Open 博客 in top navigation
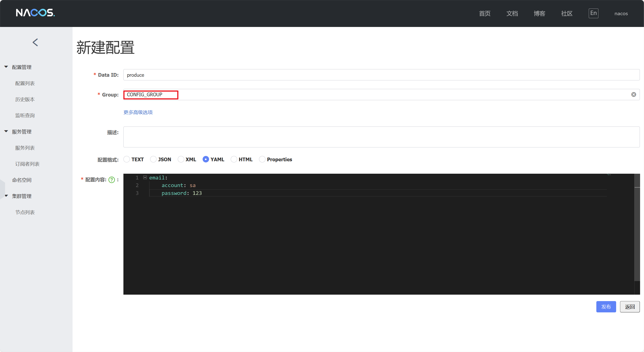This screenshot has width=644, height=352. coord(539,14)
